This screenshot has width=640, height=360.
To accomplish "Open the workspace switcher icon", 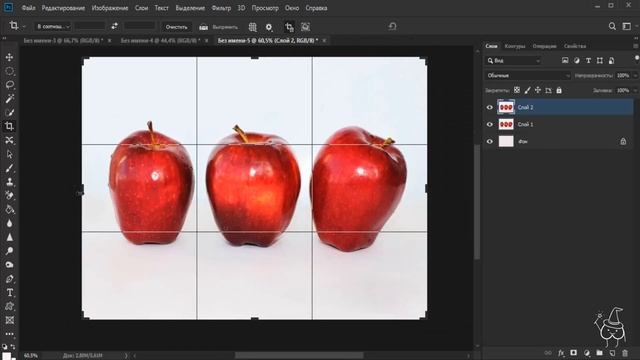I will (x=627, y=26).
